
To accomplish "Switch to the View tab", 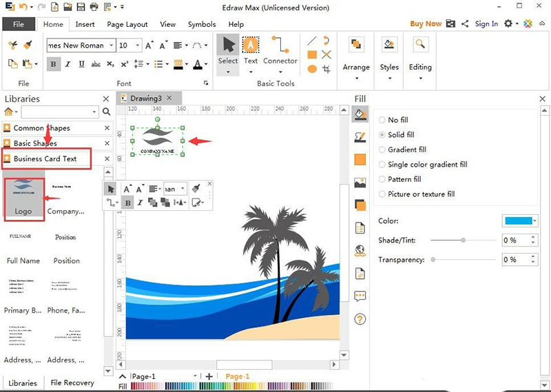I will [x=167, y=24].
